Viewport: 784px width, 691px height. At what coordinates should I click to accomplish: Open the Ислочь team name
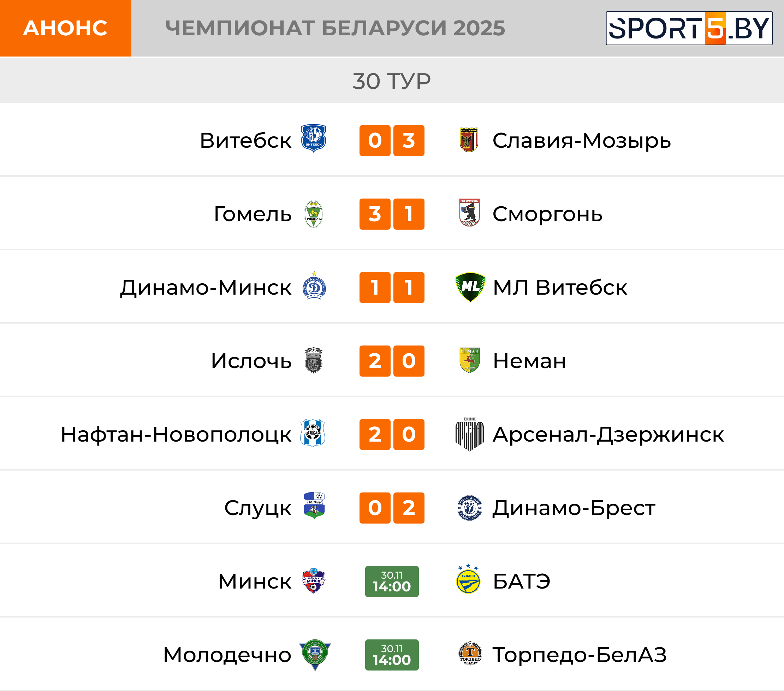[251, 361]
